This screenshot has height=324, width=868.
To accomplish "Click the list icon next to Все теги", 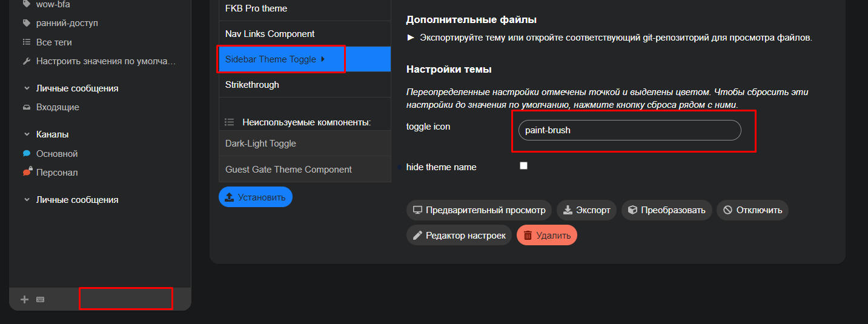I will 26,42.
